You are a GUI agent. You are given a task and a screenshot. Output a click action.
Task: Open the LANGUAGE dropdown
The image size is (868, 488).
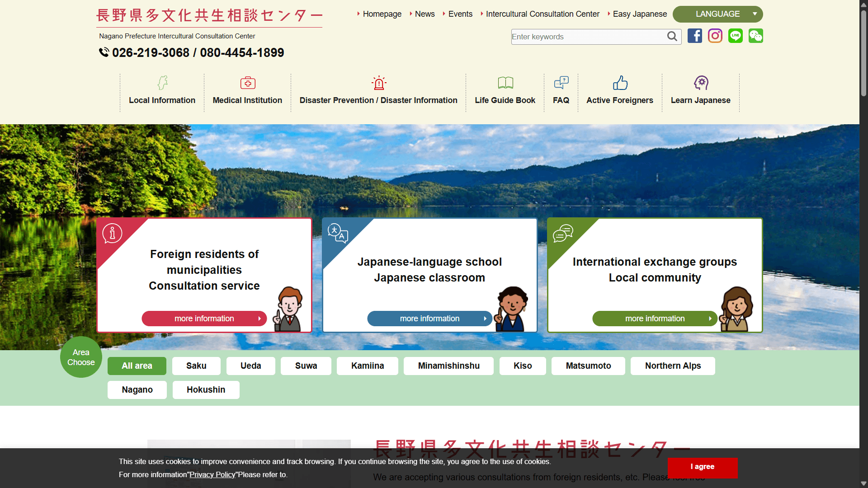[x=717, y=14]
